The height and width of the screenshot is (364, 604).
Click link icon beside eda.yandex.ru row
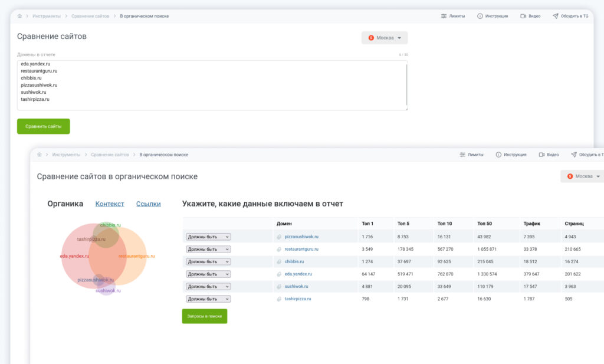coord(279,274)
